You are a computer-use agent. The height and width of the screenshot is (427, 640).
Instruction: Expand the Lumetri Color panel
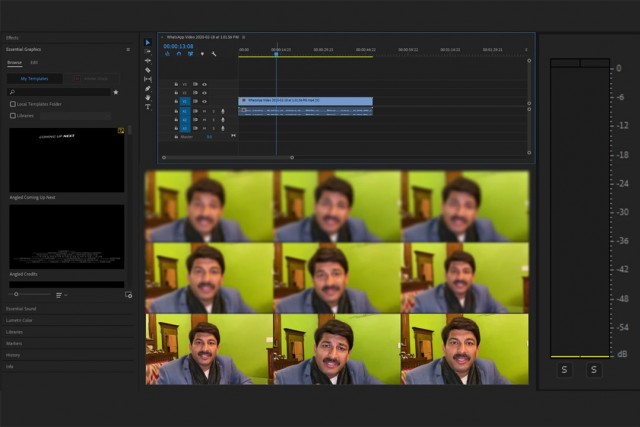tap(19, 320)
